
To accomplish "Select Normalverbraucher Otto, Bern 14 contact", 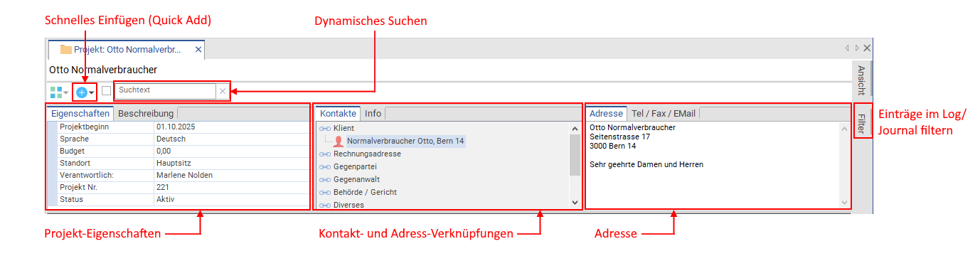I will tap(405, 141).
